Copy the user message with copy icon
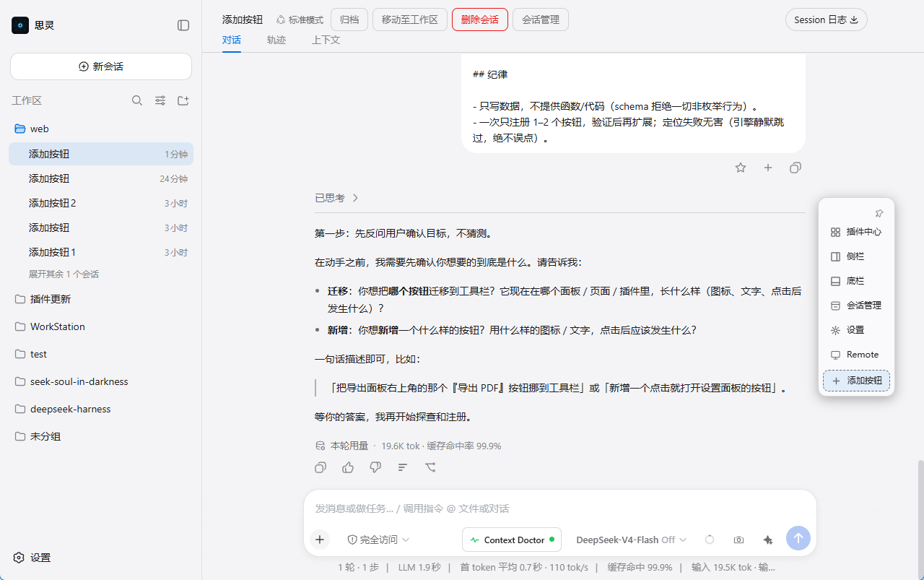Screen dimensions: 924x580 pyautogui.click(x=796, y=168)
